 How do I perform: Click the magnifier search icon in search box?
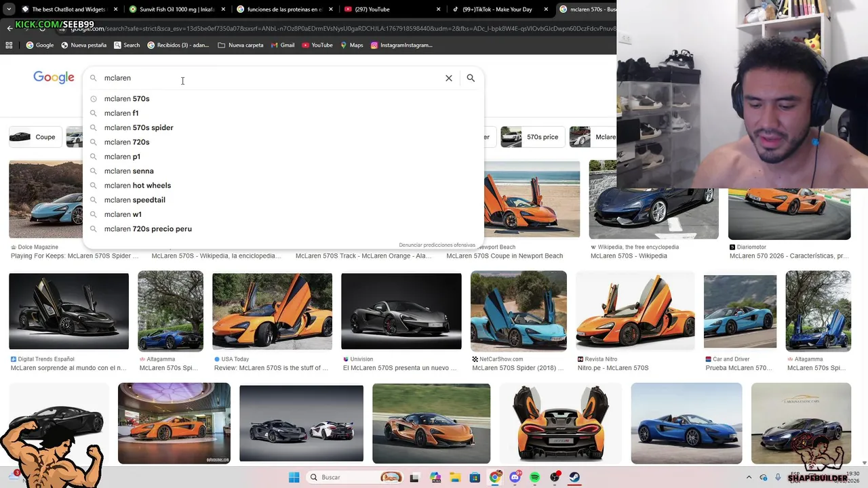click(x=471, y=78)
